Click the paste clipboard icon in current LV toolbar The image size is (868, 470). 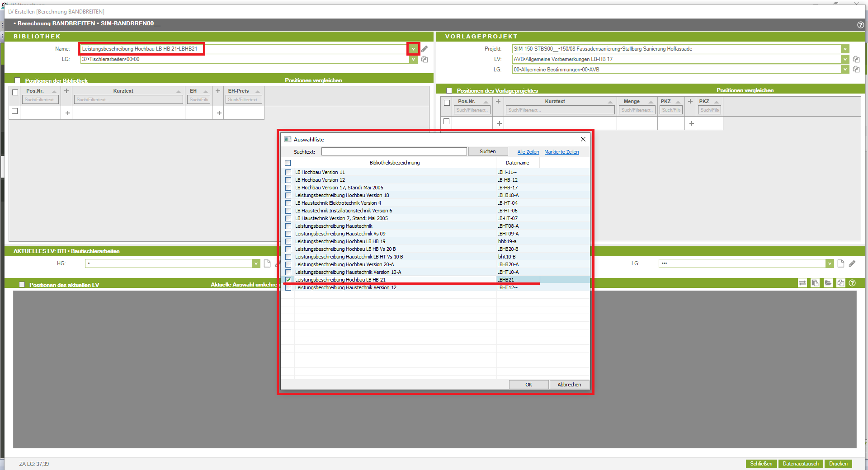(815, 283)
